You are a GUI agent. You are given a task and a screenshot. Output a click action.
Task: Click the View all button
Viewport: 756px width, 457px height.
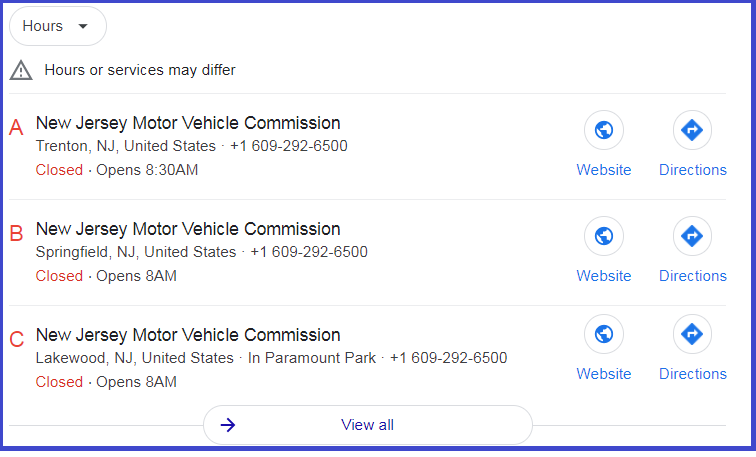pos(368,425)
